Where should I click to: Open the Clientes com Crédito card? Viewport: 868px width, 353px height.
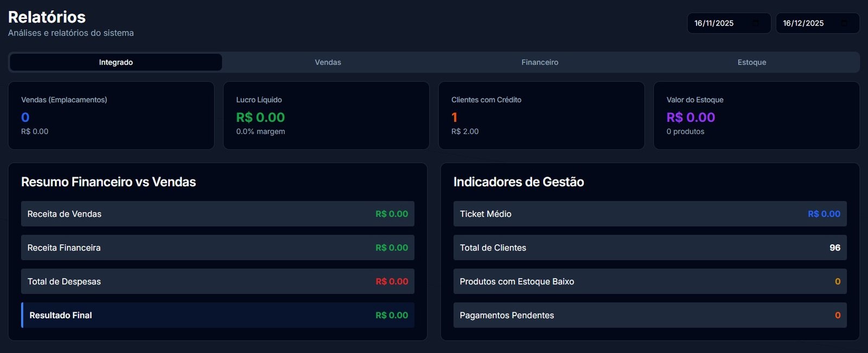[x=541, y=116]
